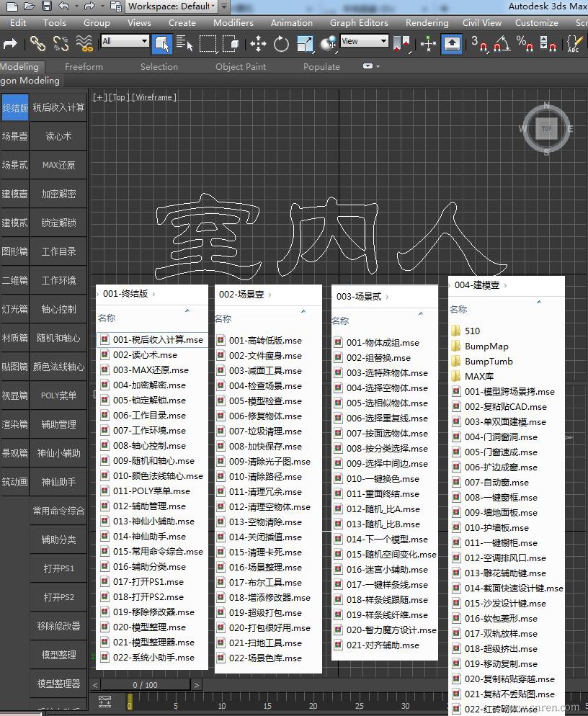Step the time slider forward with right arrow
Viewport: 588px width, 716px height.
click(x=197, y=685)
